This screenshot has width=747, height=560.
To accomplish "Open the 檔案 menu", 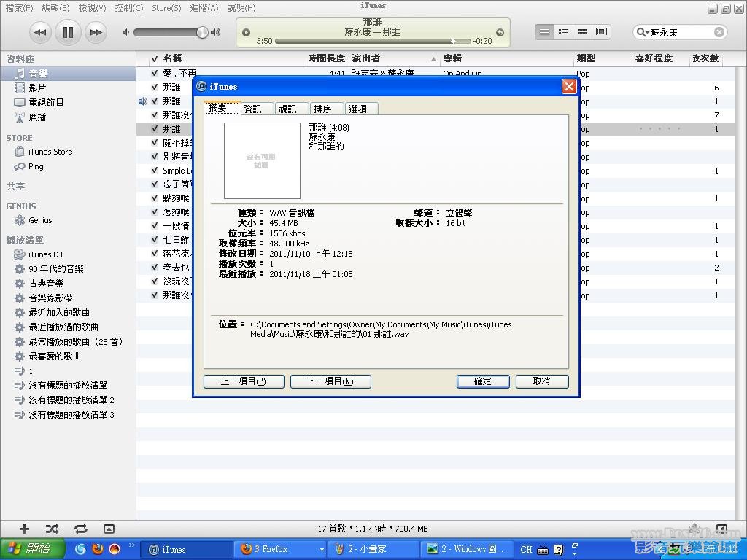I will [19, 7].
